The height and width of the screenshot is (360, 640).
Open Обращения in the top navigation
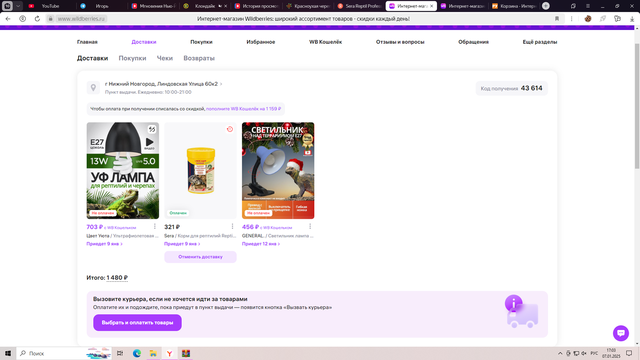[473, 42]
